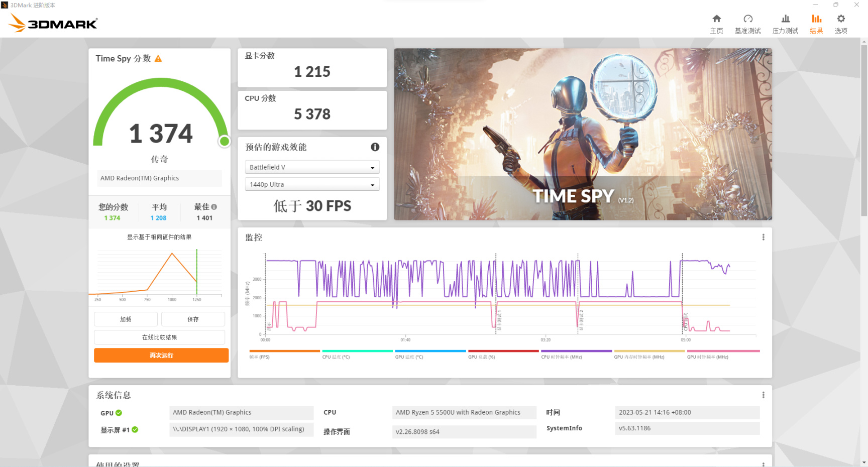Click the 加载 load button
This screenshot has height=467, width=868.
(x=126, y=319)
